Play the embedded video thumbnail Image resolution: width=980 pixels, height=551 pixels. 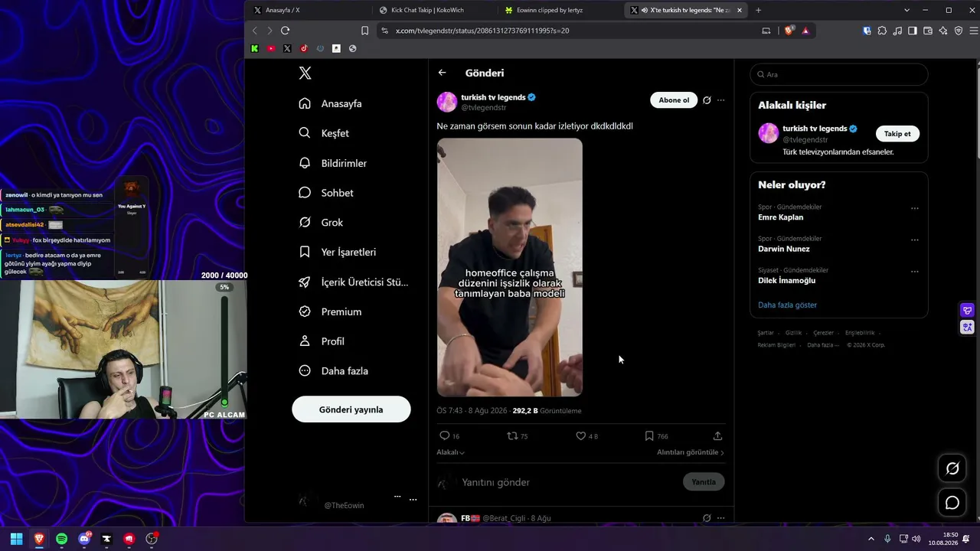(510, 267)
